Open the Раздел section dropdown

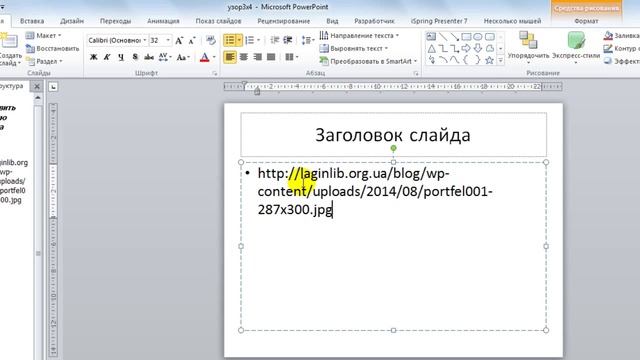point(44,61)
